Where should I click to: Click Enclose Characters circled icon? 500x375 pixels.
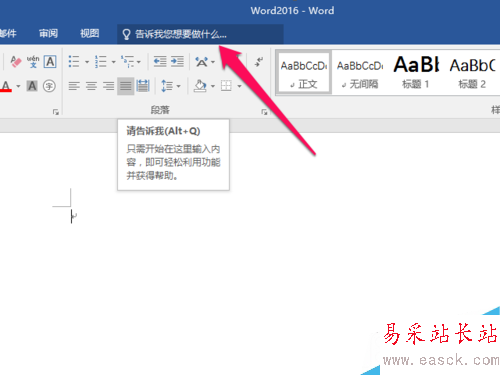[49, 86]
